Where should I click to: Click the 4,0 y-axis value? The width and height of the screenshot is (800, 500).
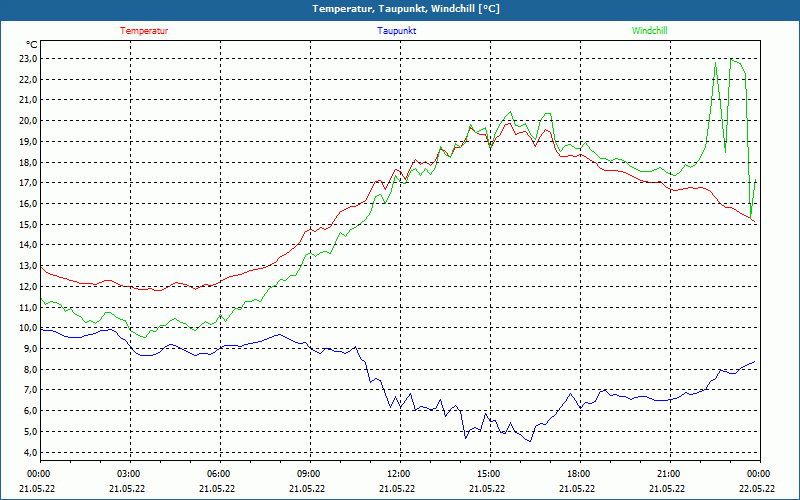tap(30, 453)
